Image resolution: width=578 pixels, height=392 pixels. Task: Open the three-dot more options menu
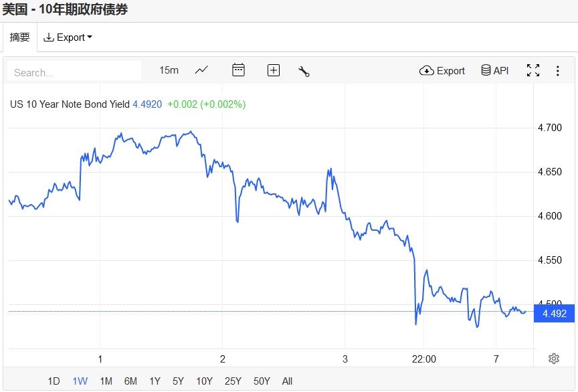[x=558, y=70]
